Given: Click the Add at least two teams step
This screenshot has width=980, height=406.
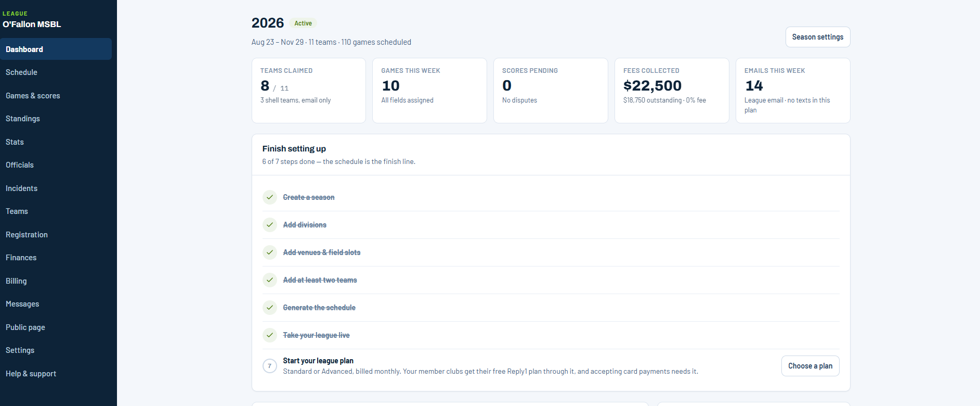Looking at the screenshot, I should [320, 280].
